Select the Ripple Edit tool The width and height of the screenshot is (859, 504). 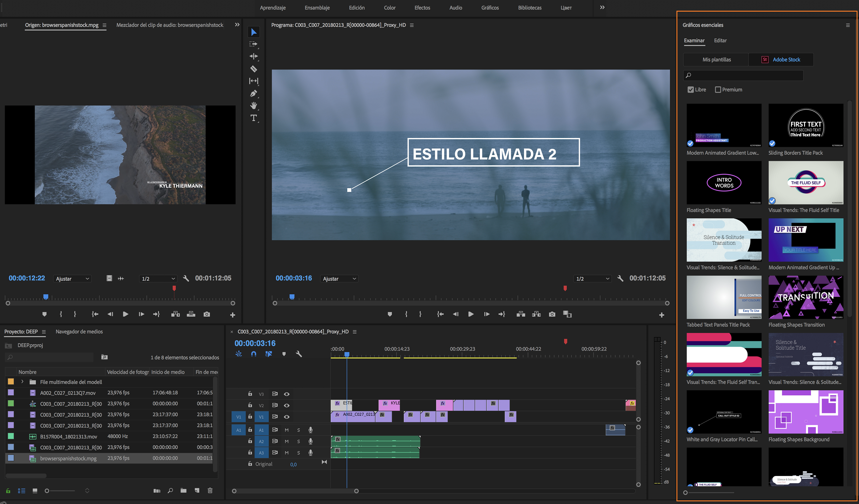click(254, 57)
